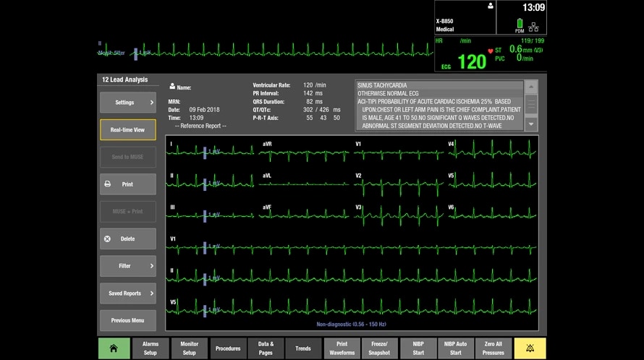Expand the Saved Reports list
Image resolution: width=644 pixels, height=360 pixels.
(x=127, y=293)
